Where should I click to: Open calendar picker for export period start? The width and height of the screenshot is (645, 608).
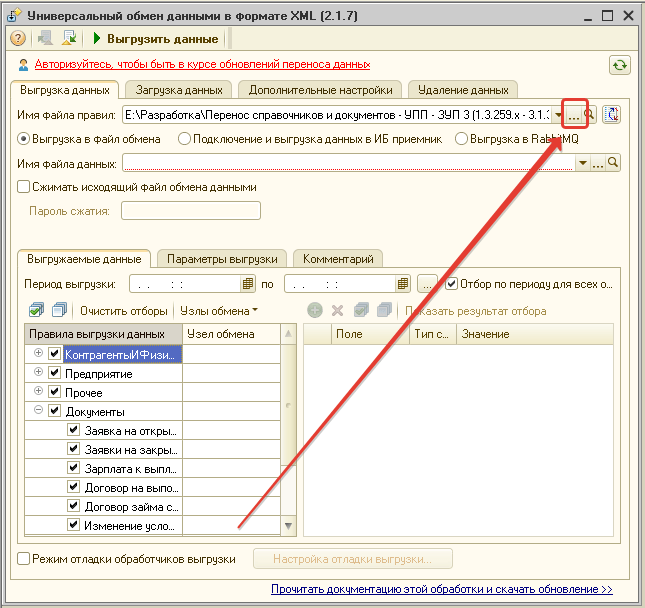point(250,284)
